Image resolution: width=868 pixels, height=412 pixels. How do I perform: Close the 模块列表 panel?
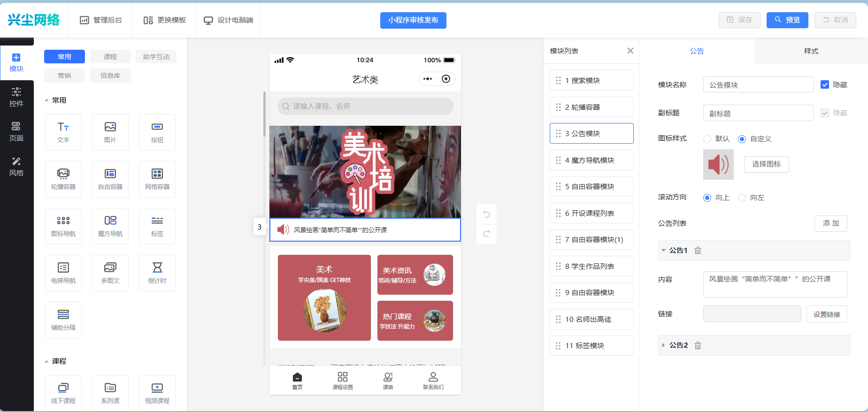point(630,51)
